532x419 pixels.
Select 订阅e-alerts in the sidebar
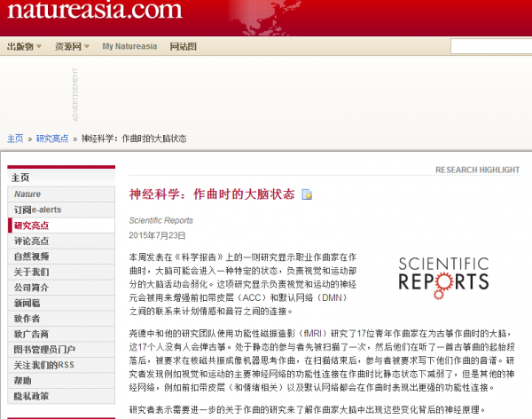[x=61, y=209]
